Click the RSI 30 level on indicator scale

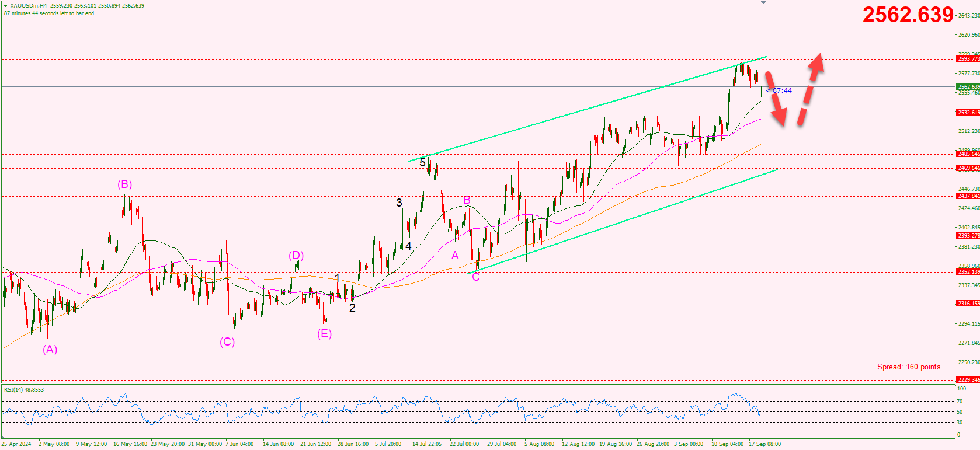pyautogui.click(x=960, y=423)
